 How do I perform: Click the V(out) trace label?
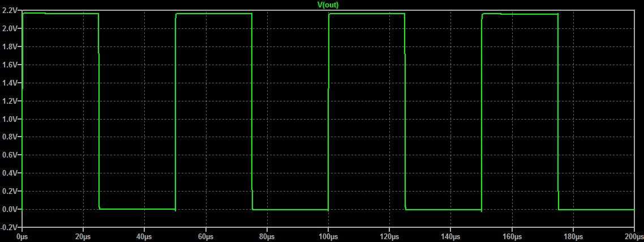coord(328,5)
